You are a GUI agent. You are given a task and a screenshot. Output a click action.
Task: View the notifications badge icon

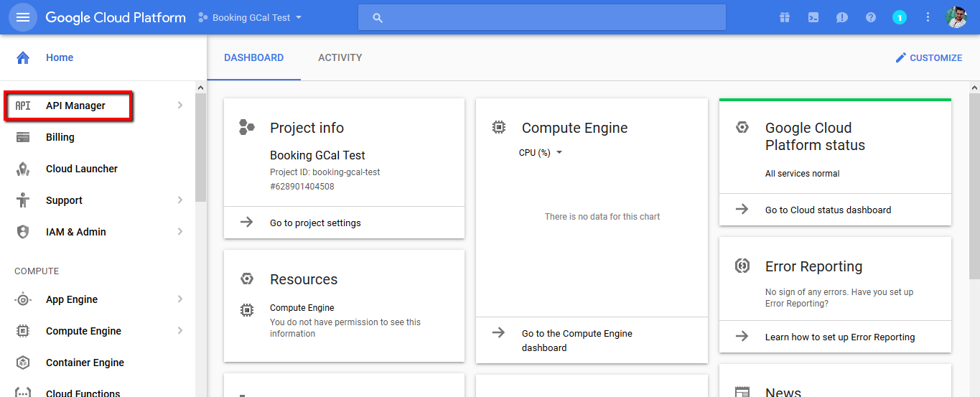point(900,17)
